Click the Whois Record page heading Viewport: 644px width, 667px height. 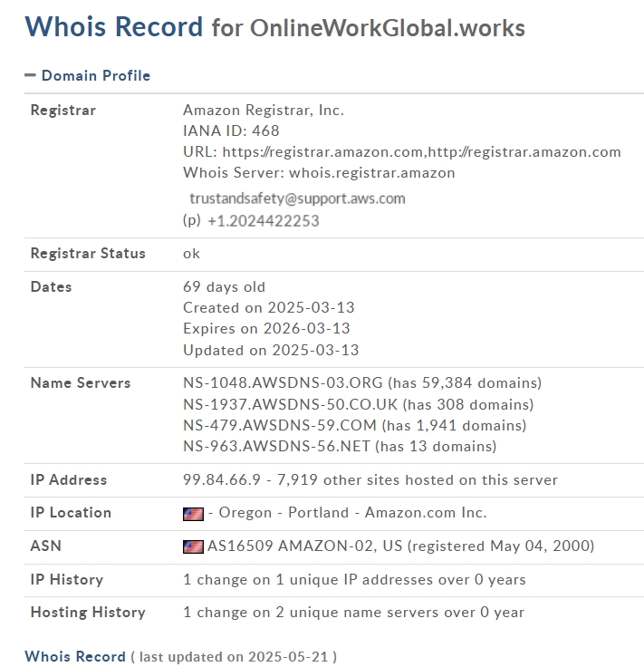(113, 26)
